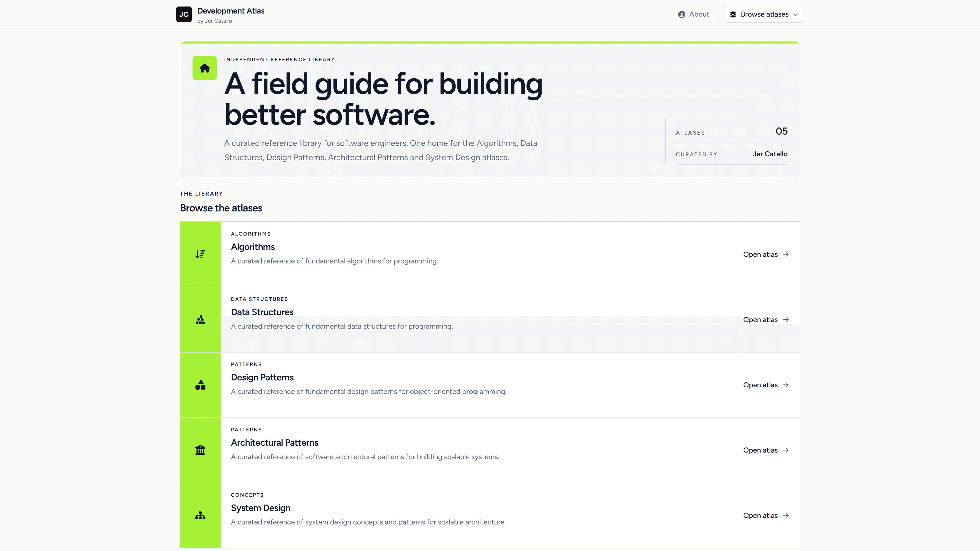The height and width of the screenshot is (551, 980).
Task: Click the System Design heading
Action: tap(261, 508)
